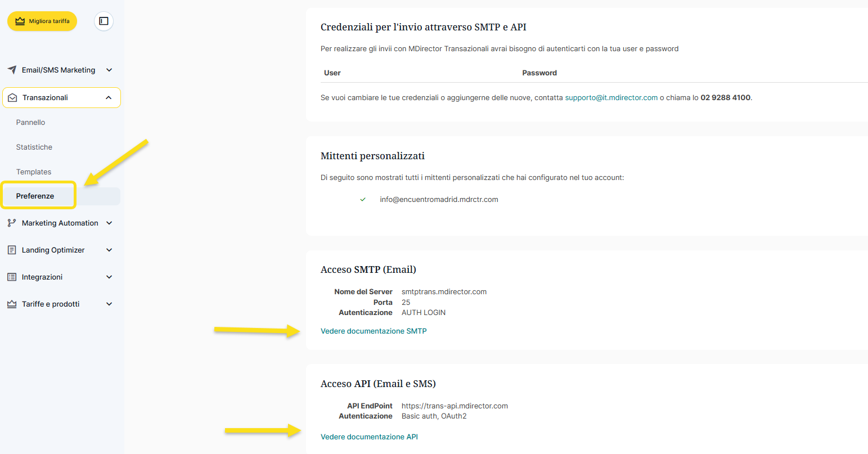Click the envelope icon beside Transazionali
Viewport: 868px width, 454px height.
pos(12,97)
